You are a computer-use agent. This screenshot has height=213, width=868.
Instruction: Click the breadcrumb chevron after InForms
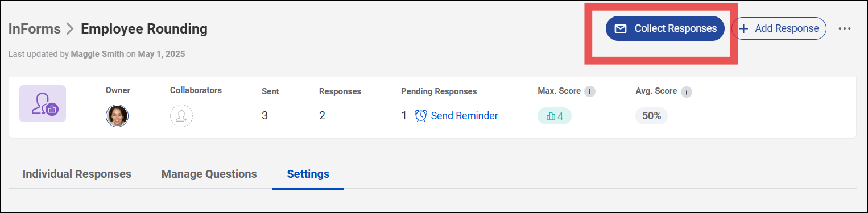71,28
